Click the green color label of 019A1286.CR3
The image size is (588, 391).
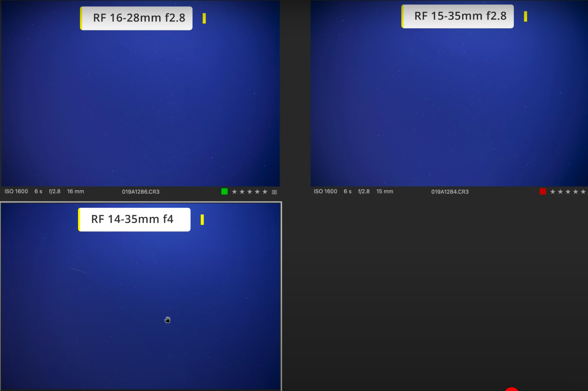(x=224, y=192)
